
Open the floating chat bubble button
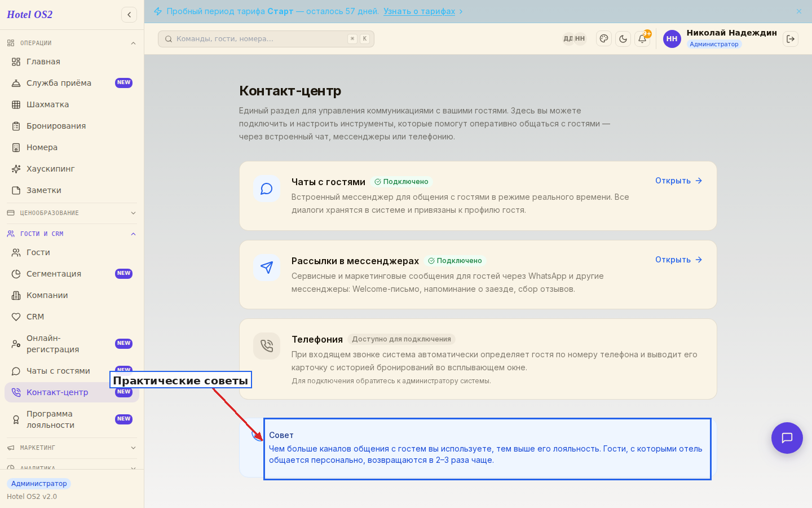coord(787,438)
